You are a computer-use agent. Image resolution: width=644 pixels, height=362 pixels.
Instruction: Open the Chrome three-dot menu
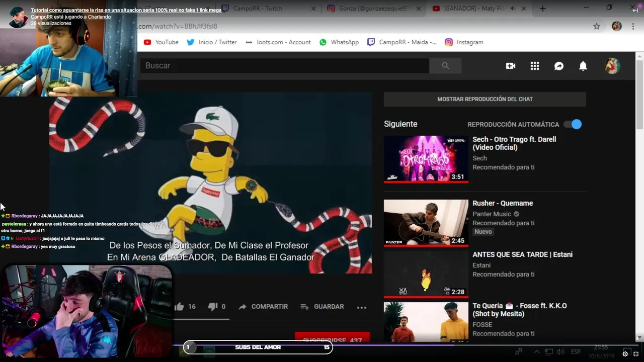(x=633, y=26)
